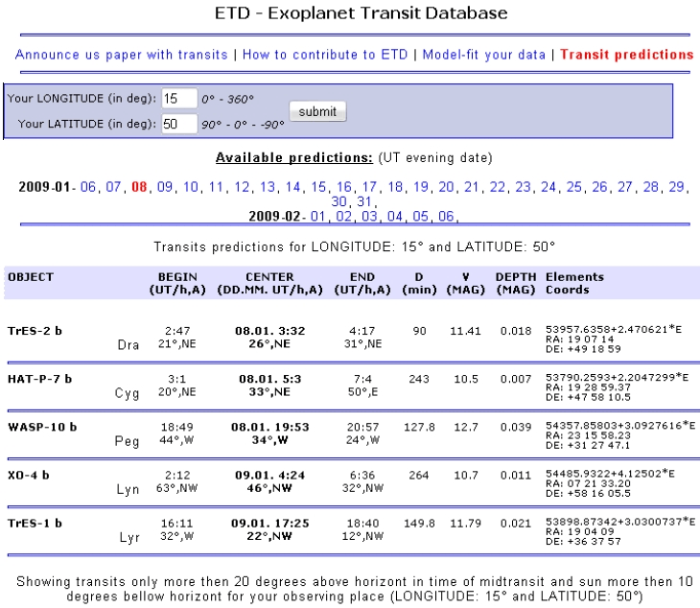Select prediction date 2009-01-26
The width and height of the screenshot is (700, 608).
pyautogui.click(x=599, y=187)
